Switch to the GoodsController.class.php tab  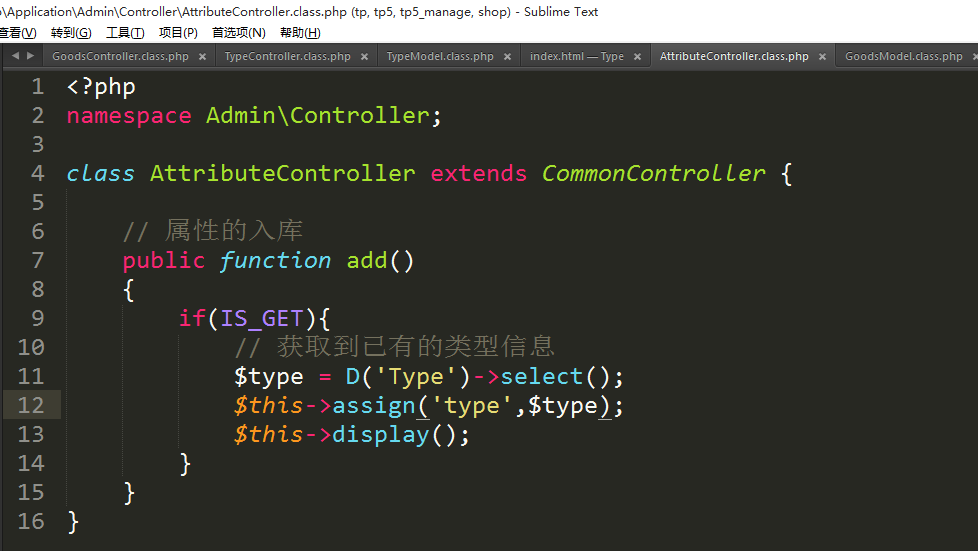120,57
